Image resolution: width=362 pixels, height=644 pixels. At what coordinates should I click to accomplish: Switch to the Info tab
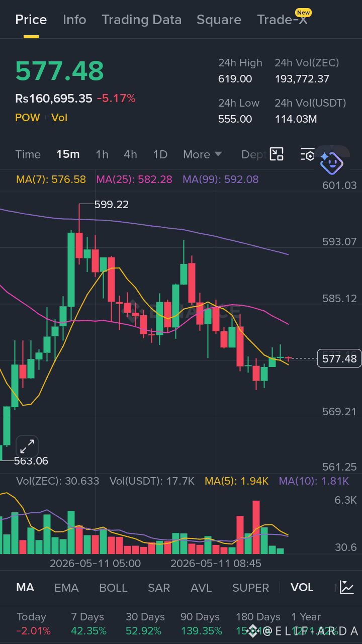[x=74, y=20]
